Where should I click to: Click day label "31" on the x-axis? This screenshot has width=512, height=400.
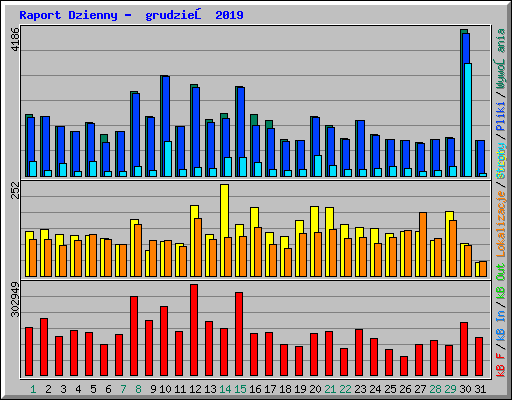[x=480, y=389]
